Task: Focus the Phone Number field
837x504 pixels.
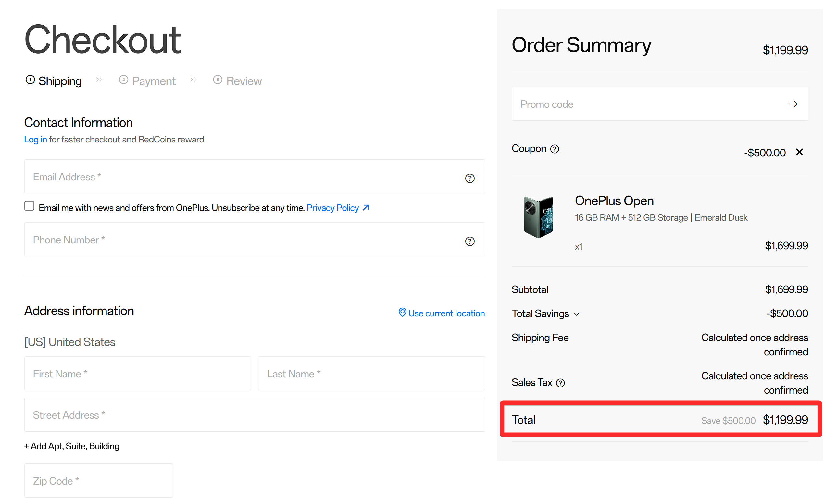Action: pos(255,240)
